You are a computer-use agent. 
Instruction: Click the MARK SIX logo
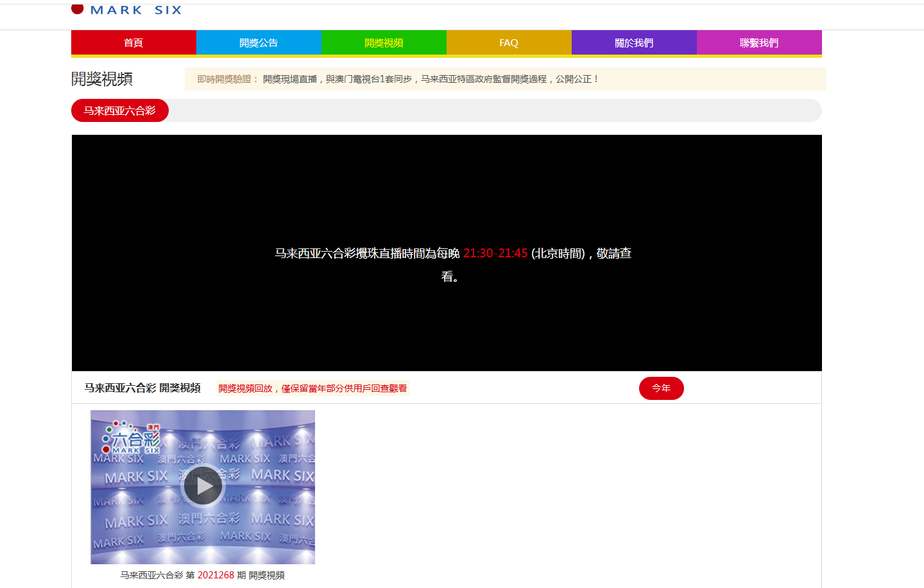(x=126, y=10)
